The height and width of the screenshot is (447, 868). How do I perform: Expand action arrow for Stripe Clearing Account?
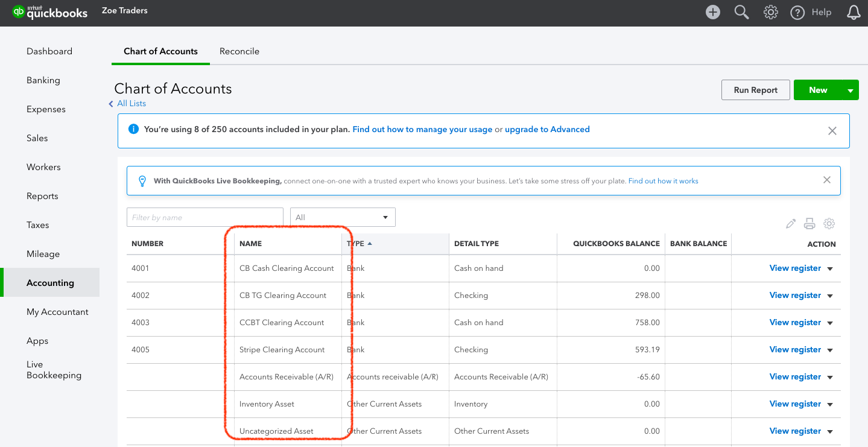830,350
